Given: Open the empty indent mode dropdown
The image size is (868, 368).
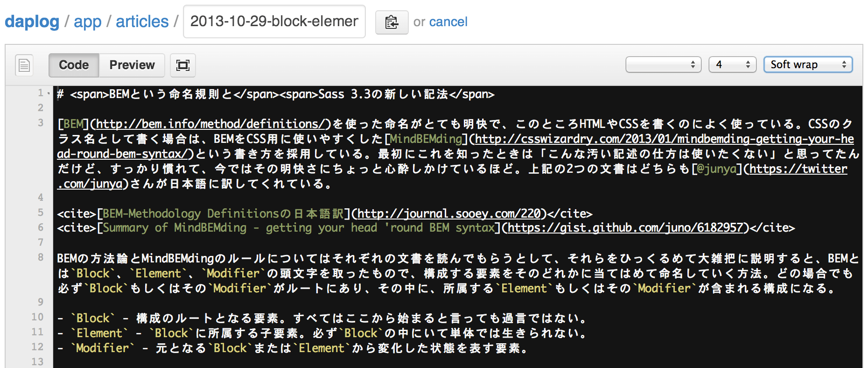Looking at the screenshot, I should [663, 64].
